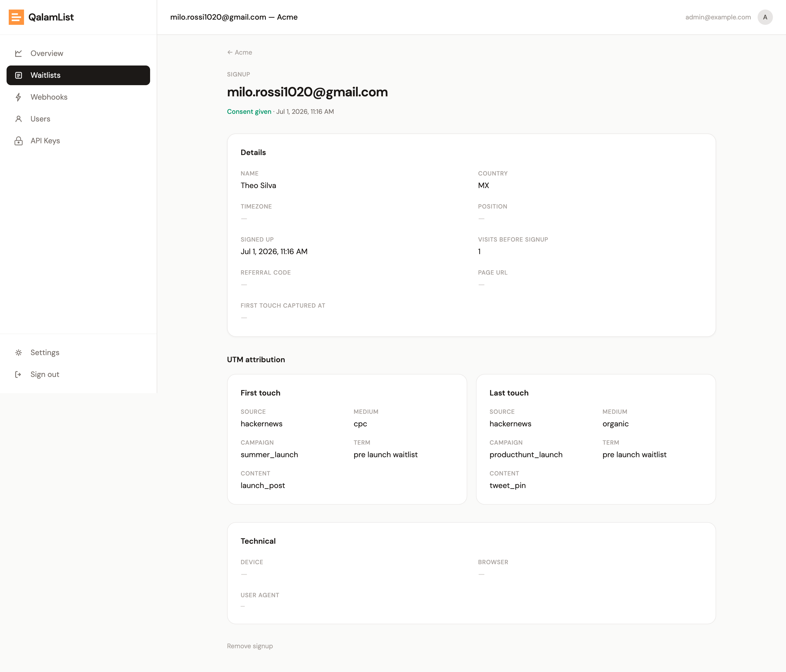Click the 'SIGNUP' label above the email

(x=239, y=74)
